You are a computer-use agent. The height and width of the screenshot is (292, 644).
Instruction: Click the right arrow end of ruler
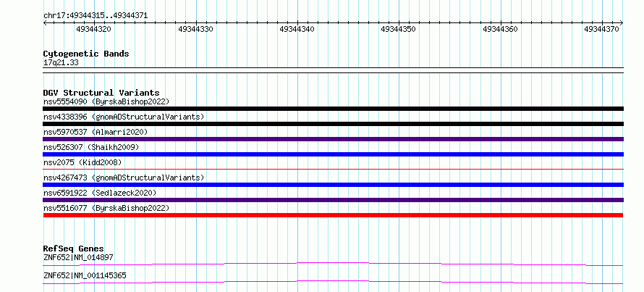tap(621, 22)
